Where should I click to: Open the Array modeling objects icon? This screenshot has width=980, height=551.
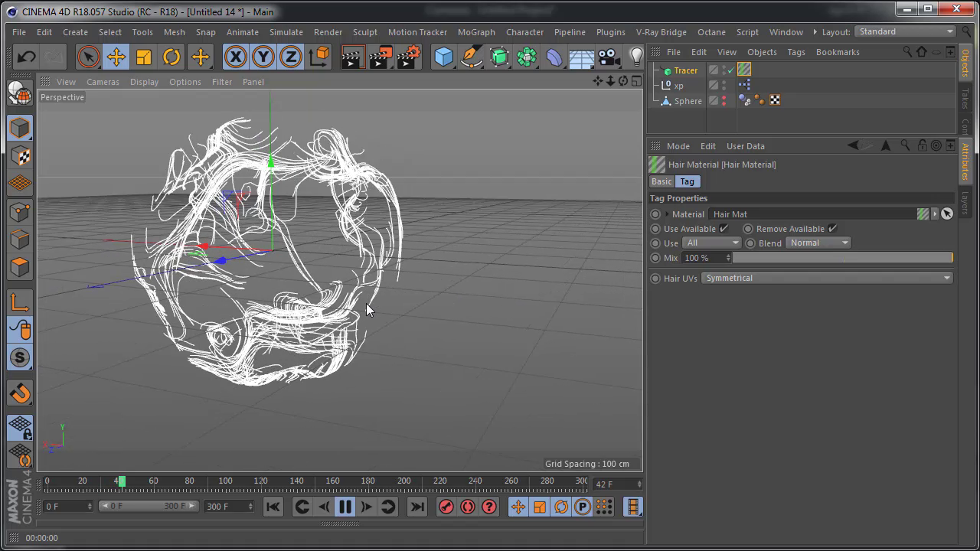coord(527,57)
